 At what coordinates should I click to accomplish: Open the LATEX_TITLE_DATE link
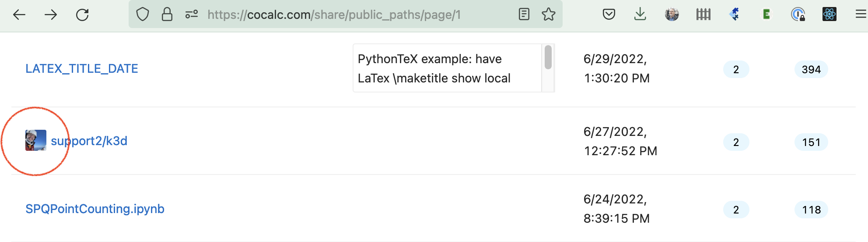[82, 69]
